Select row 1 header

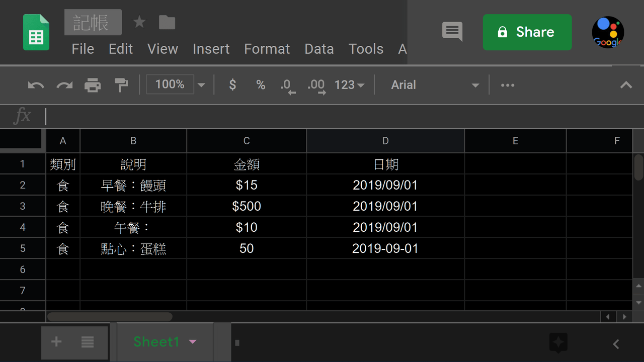click(x=23, y=164)
